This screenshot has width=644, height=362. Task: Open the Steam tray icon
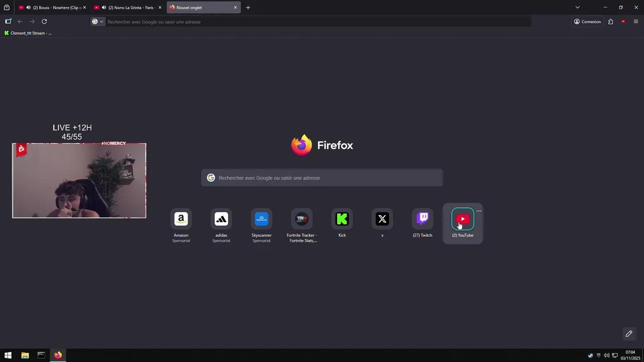coord(591,355)
